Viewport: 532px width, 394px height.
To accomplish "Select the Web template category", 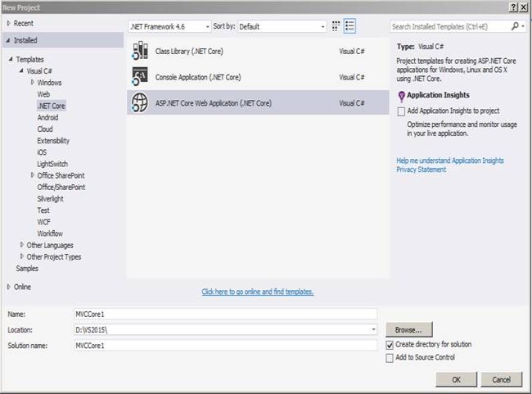I will (x=43, y=94).
